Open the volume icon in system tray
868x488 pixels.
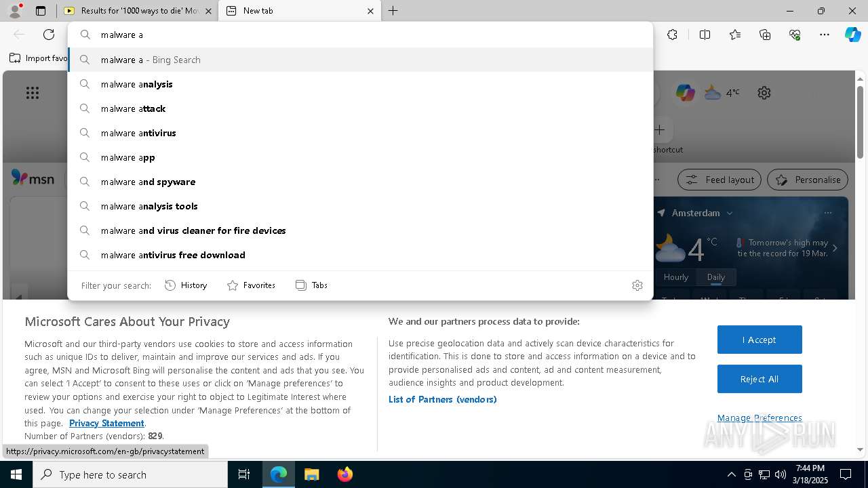[x=781, y=474]
